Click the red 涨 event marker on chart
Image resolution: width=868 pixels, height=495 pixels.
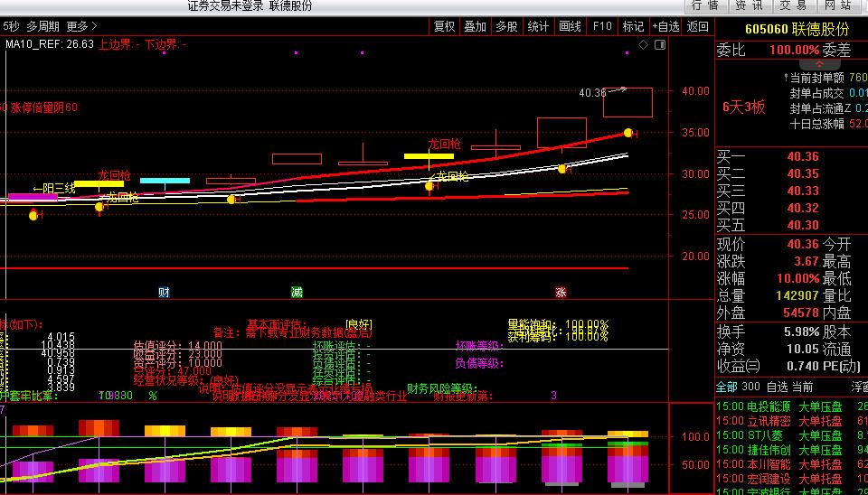pos(561,292)
